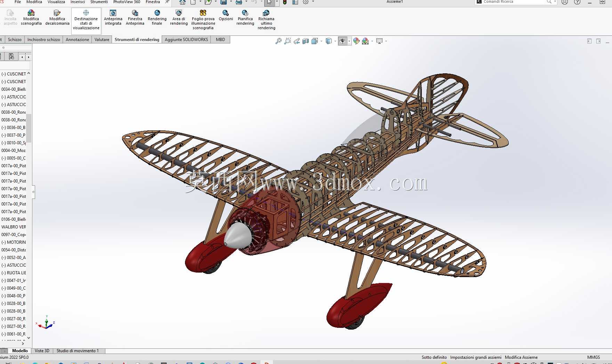The height and width of the screenshot is (364, 612).
Task: Open Foglio prova illuminazione scenografia
Action: coord(203,20)
